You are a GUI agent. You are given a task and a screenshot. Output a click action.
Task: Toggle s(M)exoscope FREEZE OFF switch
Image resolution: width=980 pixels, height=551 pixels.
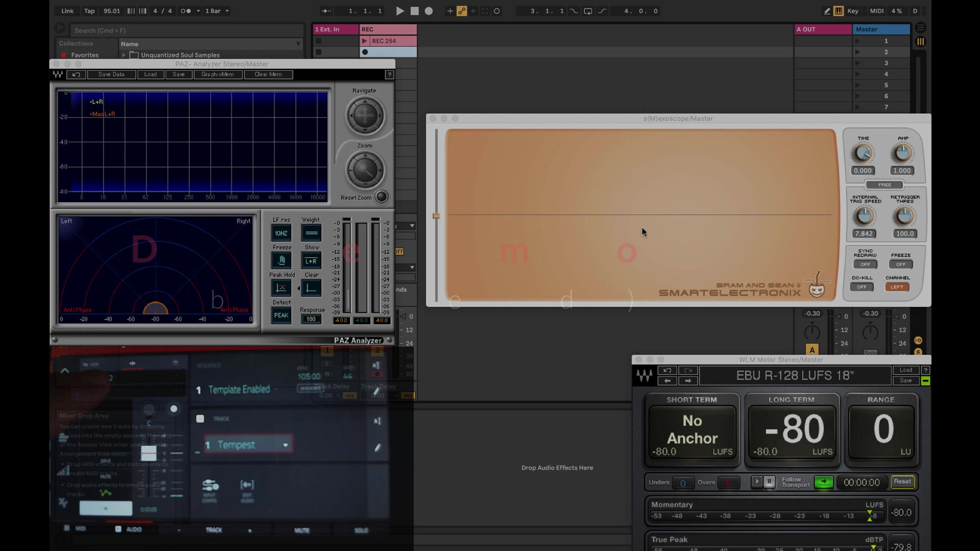[x=901, y=264]
